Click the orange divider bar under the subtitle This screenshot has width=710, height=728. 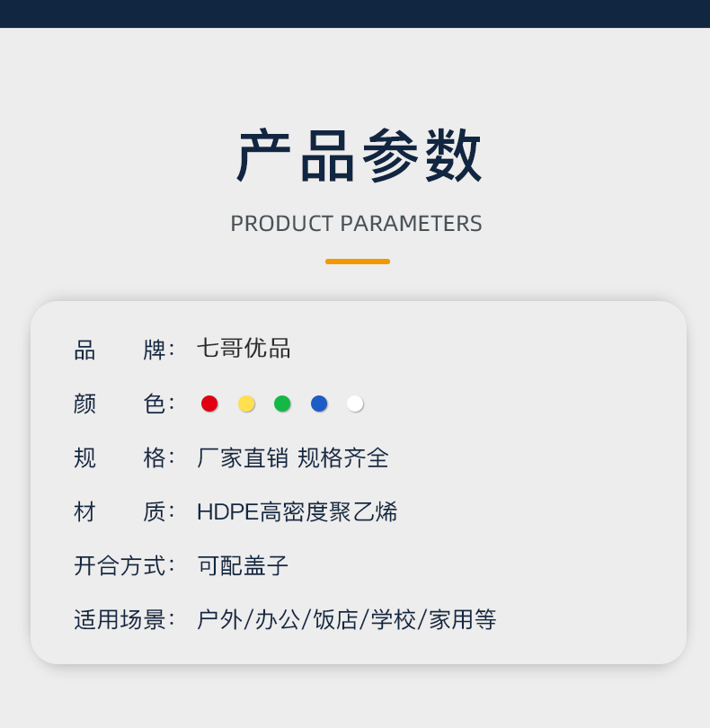point(358,262)
